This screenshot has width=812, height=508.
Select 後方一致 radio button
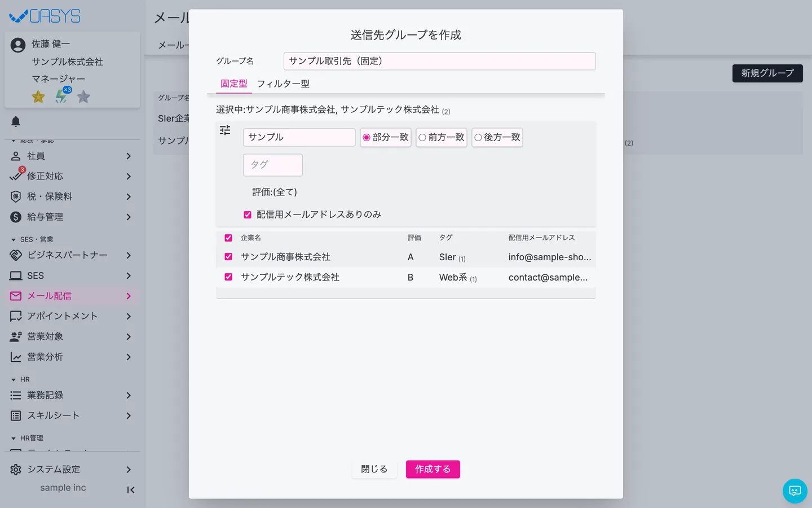(478, 137)
